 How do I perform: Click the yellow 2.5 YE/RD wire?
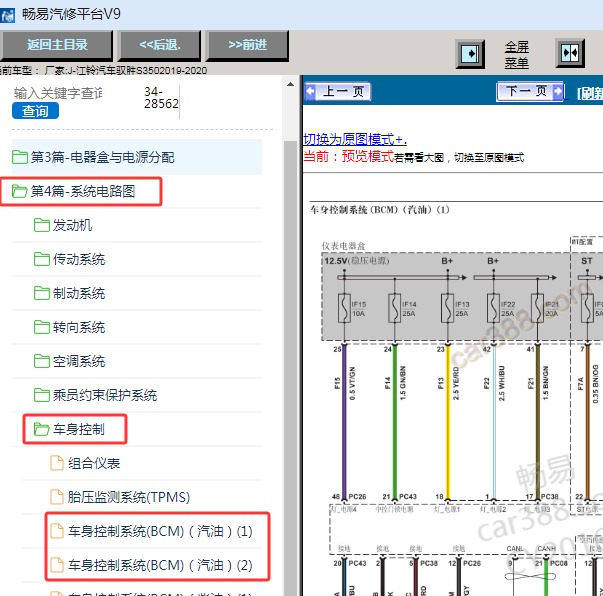[447, 421]
